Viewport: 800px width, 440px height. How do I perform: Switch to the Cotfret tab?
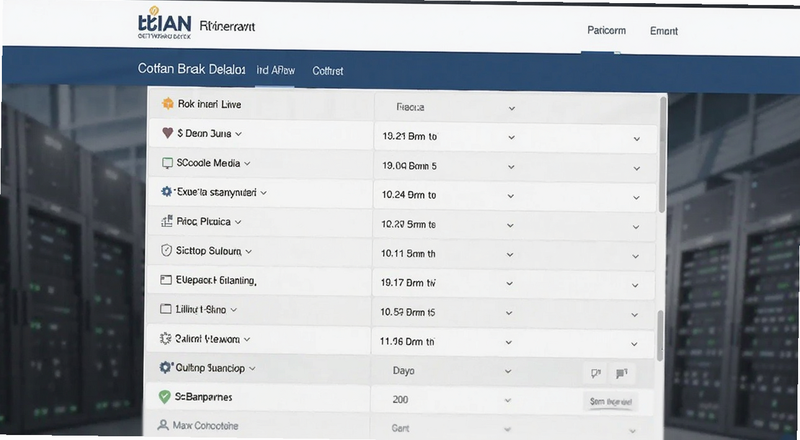pos(328,71)
